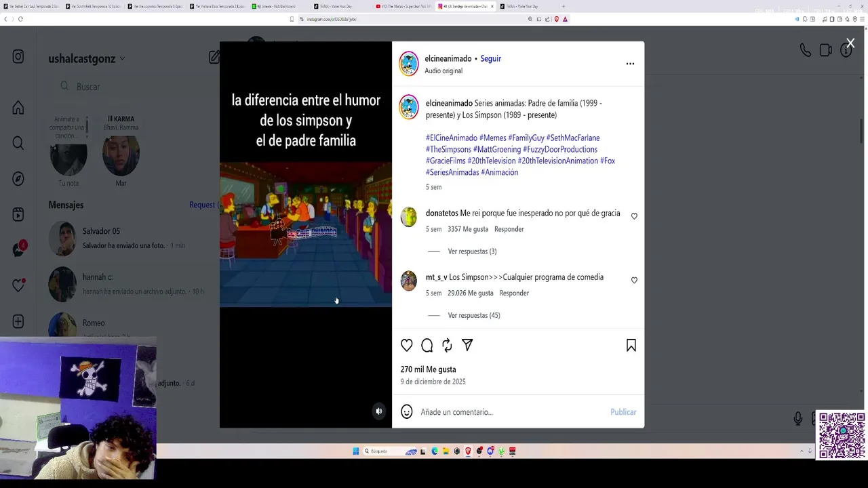
Task: Open Explore compass icon in sidebar
Action: (18, 179)
